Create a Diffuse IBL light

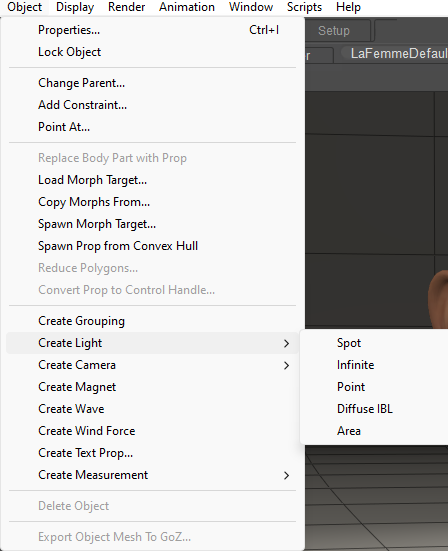click(375, 409)
